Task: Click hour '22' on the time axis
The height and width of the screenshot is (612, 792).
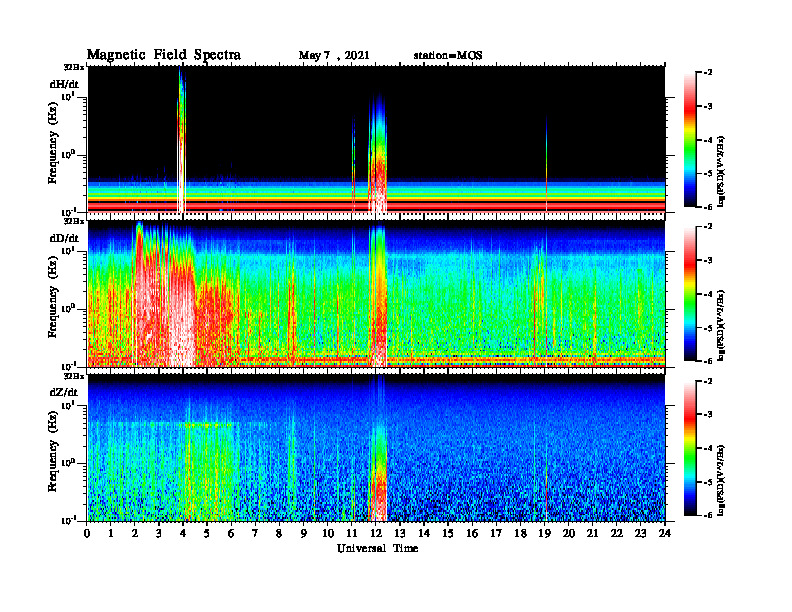Action: coord(617,533)
